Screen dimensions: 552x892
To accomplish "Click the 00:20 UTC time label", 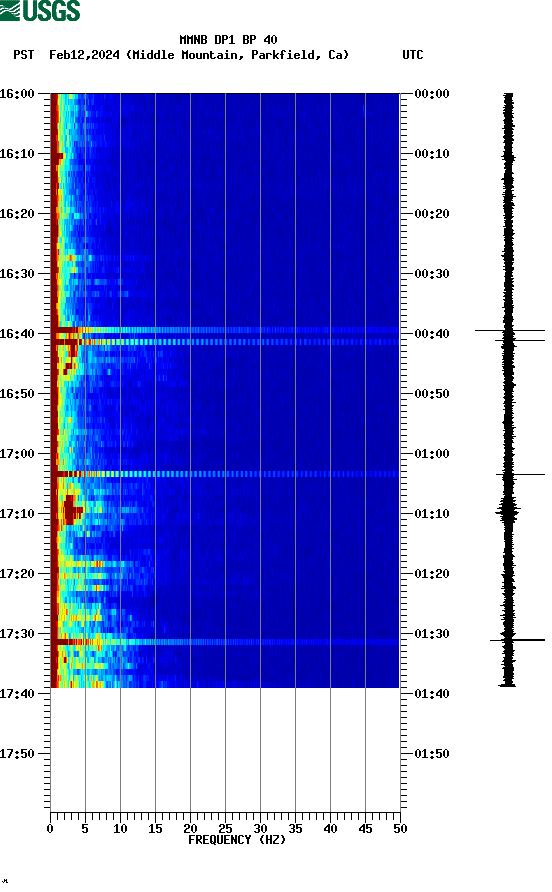I will [x=432, y=213].
